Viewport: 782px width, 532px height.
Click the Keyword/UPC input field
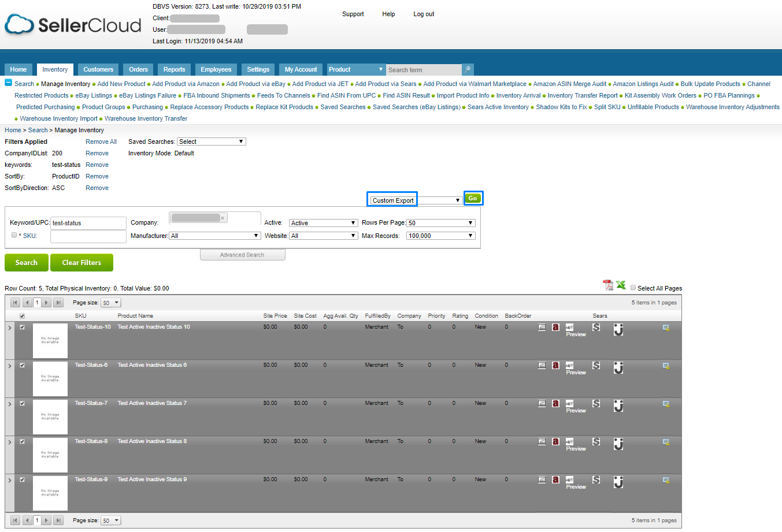tap(88, 223)
